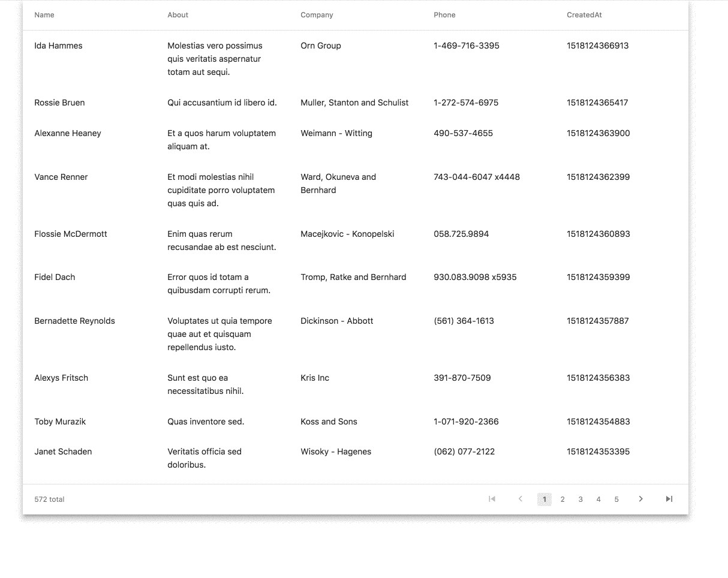Viewport: 728px width, 578px height.
Task: Click CreatedAt value 1518124360893
Action: [x=598, y=234]
